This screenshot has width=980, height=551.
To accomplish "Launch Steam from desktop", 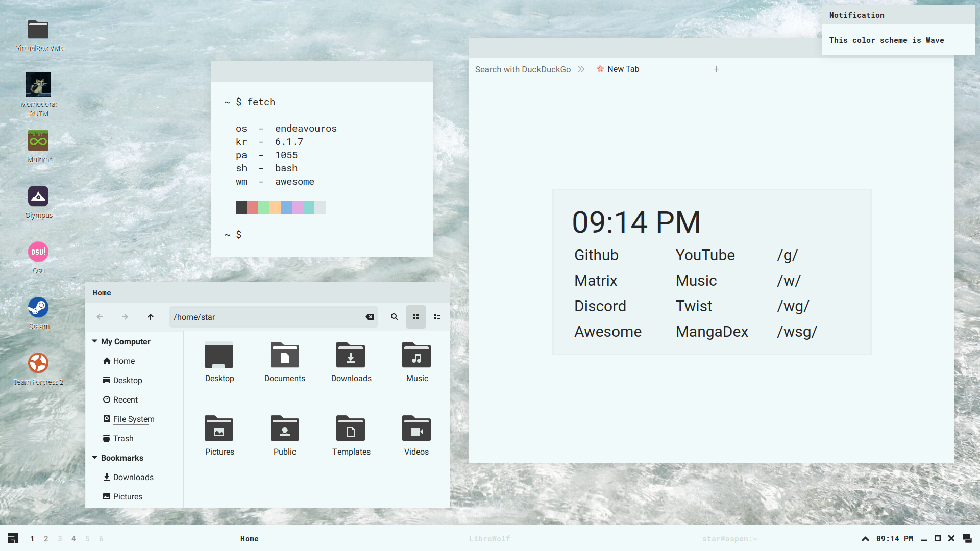I will click(x=38, y=308).
